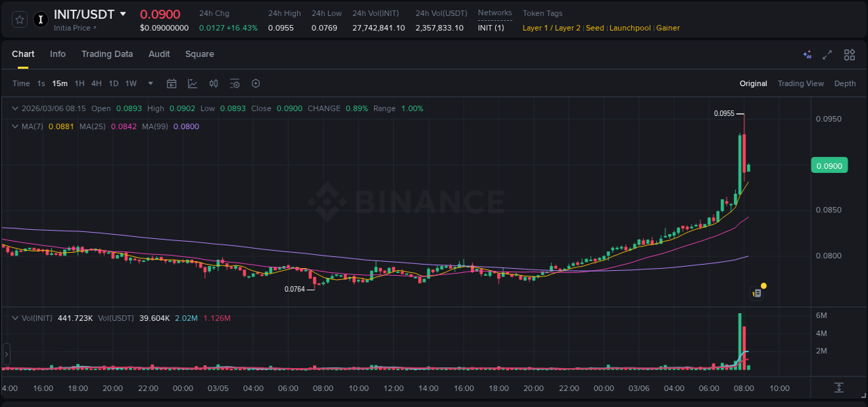The height and width of the screenshot is (407, 868).
Task: Expand chart to fullscreen with arrows icon
Action: (827, 54)
